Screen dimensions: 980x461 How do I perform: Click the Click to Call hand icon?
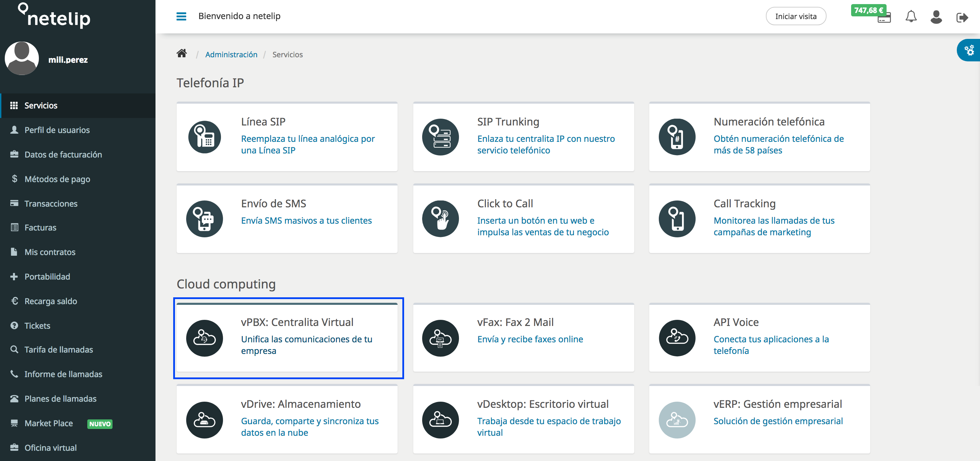[x=440, y=219]
